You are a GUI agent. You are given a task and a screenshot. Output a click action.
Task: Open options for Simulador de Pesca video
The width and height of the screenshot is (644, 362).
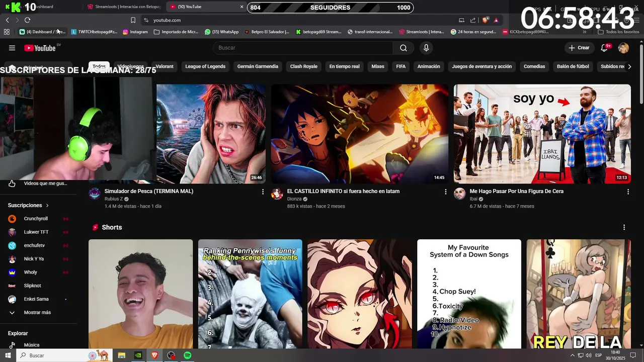point(263,192)
